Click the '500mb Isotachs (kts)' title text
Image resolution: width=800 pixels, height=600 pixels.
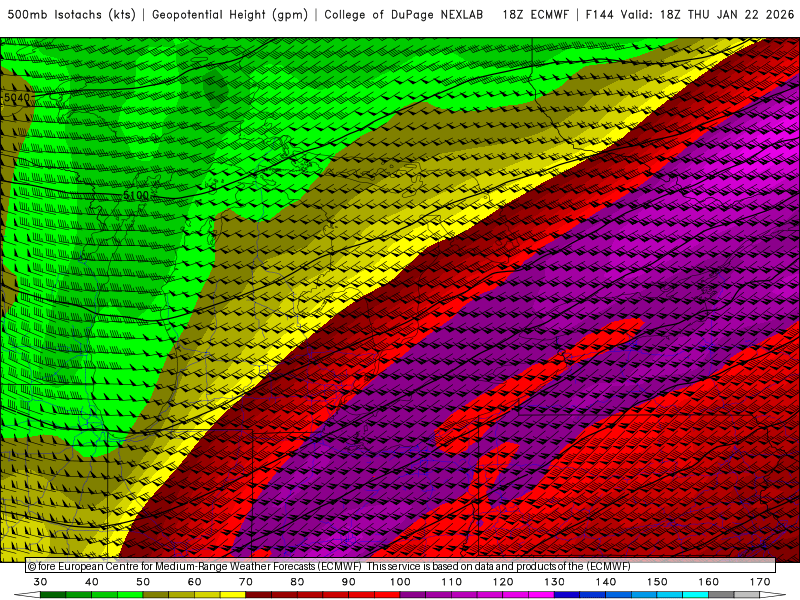point(71,15)
